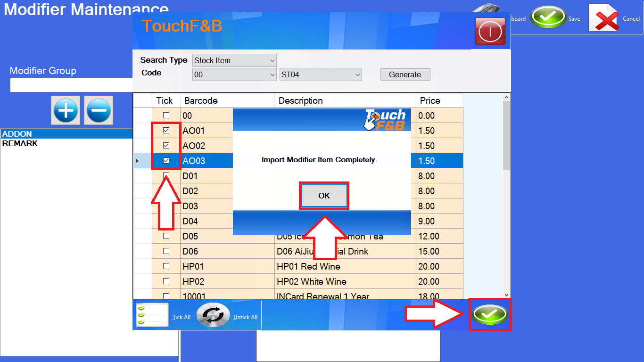Open the Code dropdown showing 00
Screen dimensions: 644x362
click(234, 74)
